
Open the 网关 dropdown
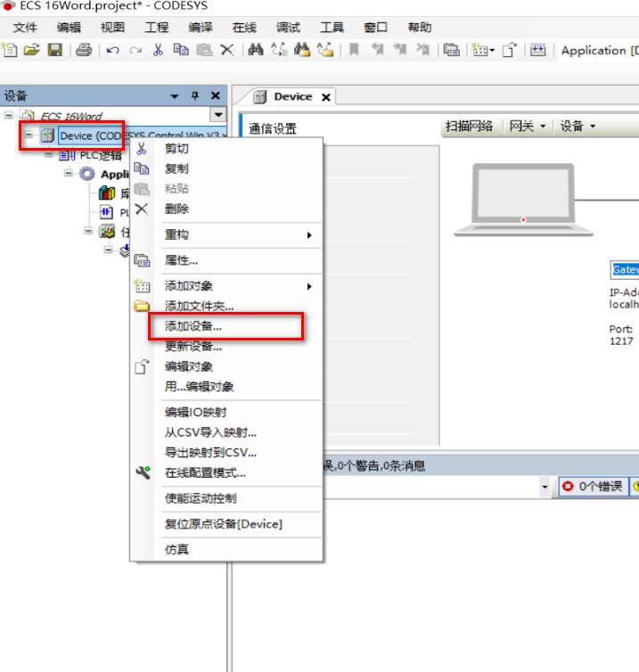528,126
